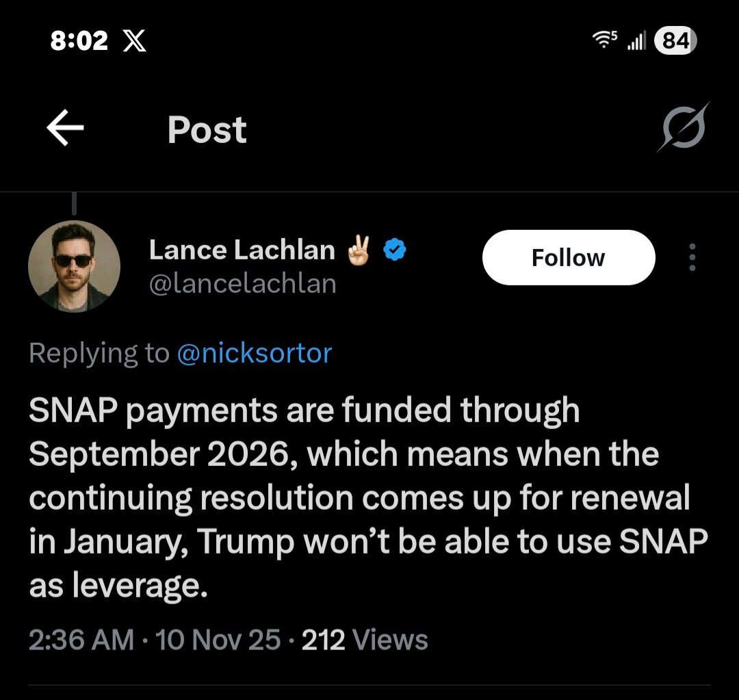The image size is (739, 700).
Task: Tap the victory hand emoji
Action: [x=359, y=250]
